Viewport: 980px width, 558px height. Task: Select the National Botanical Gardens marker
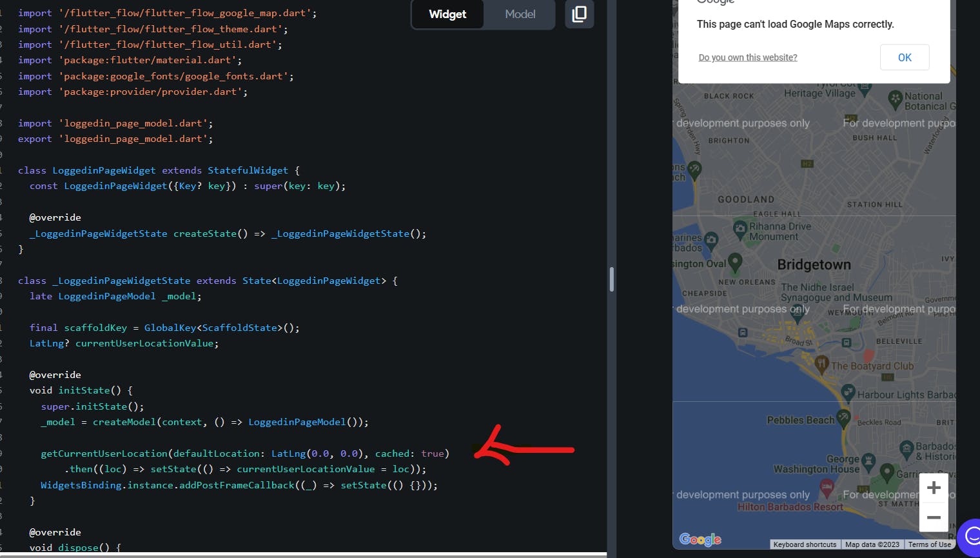895,99
